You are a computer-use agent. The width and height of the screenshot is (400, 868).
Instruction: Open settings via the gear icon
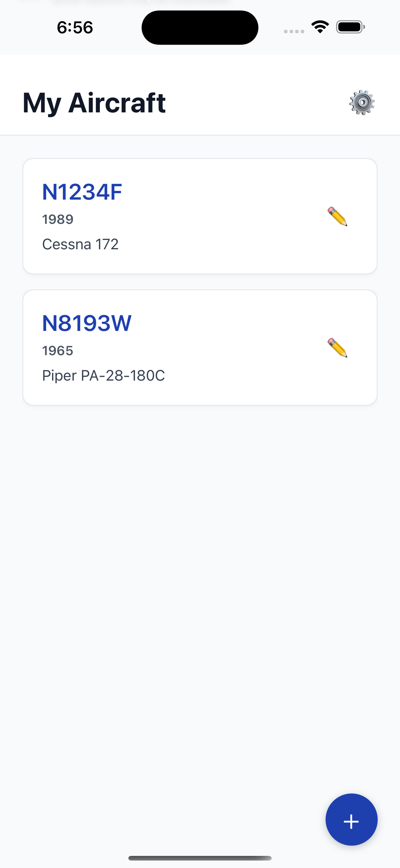[362, 102]
